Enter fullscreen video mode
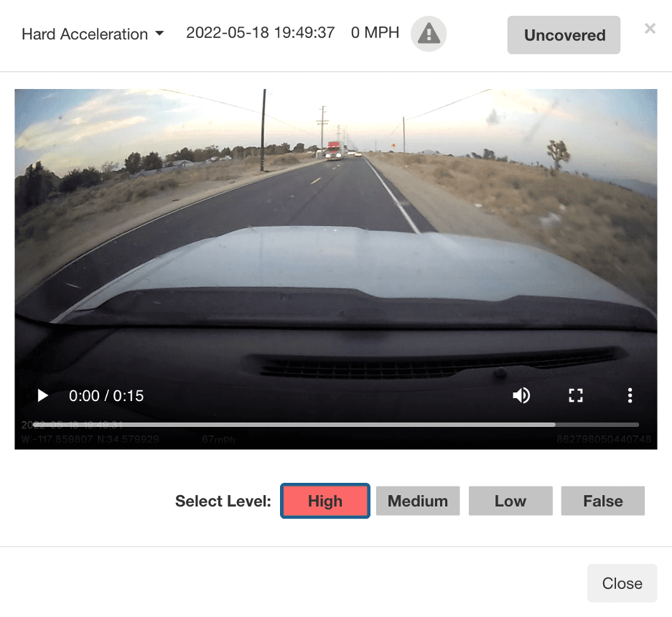This screenshot has width=672, height=617. (x=576, y=395)
